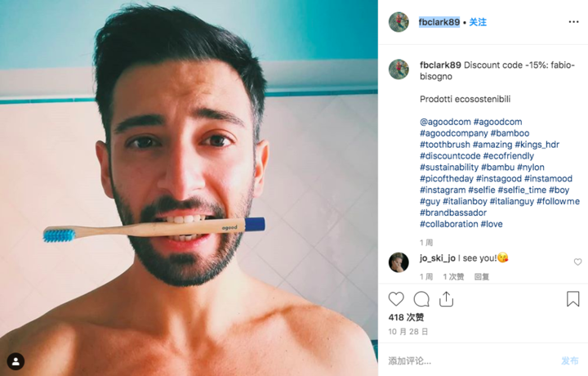Open the #toothbrush hashtag
This screenshot has width=588, height=376.
tap(445, 145)
